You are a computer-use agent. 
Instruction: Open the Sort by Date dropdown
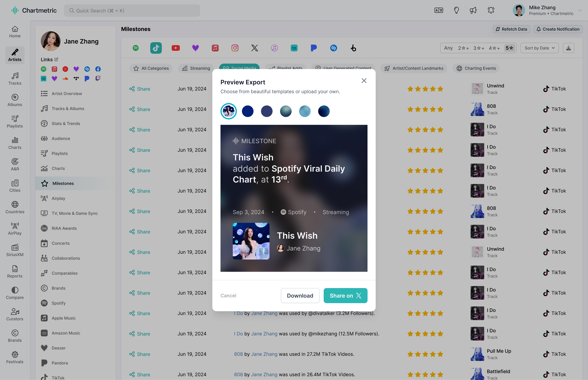point(539,48)
